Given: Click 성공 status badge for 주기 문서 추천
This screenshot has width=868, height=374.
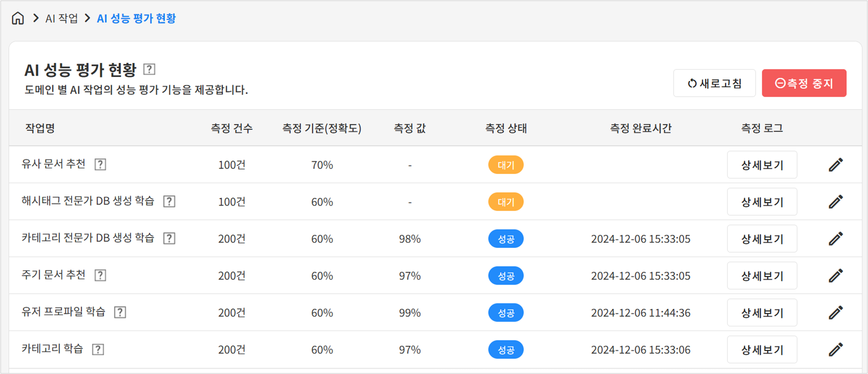Looking at the screenshot, I should (x=505, y=276).
